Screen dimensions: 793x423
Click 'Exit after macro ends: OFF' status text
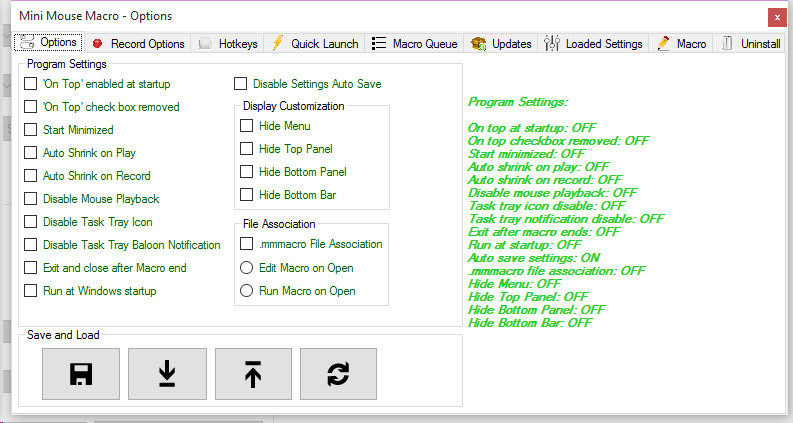[x=544, y=232]
